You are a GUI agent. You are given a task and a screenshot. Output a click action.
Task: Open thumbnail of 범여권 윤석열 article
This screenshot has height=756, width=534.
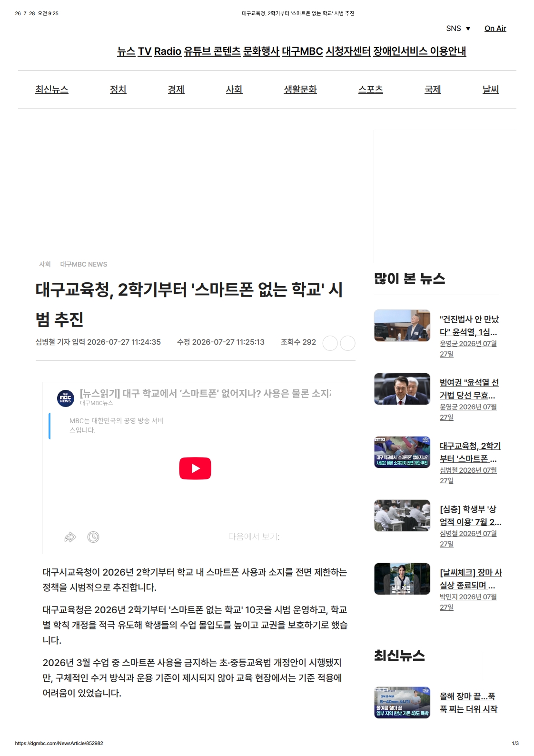(x=402, y=389)
